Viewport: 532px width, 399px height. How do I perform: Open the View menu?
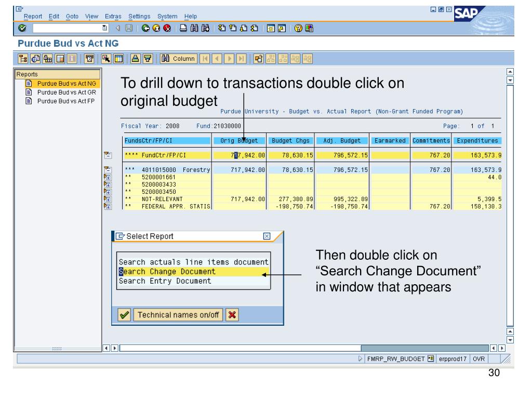(91, 16)
